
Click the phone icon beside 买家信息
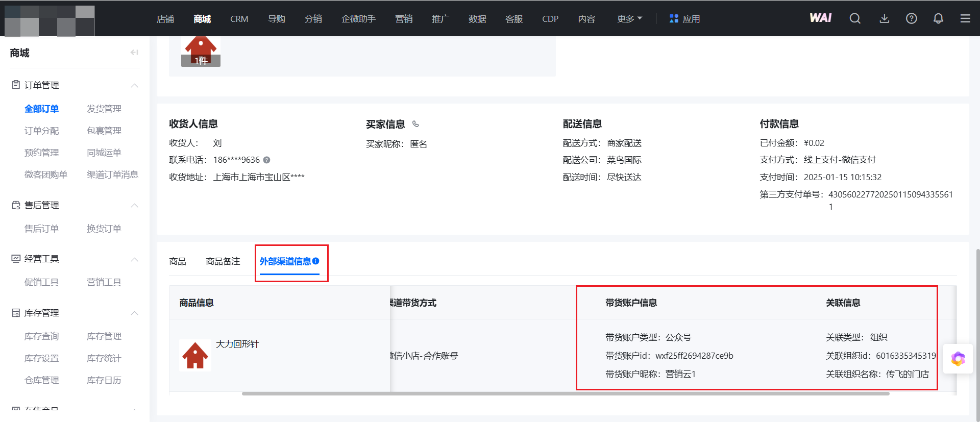click(x=415, y=124)
